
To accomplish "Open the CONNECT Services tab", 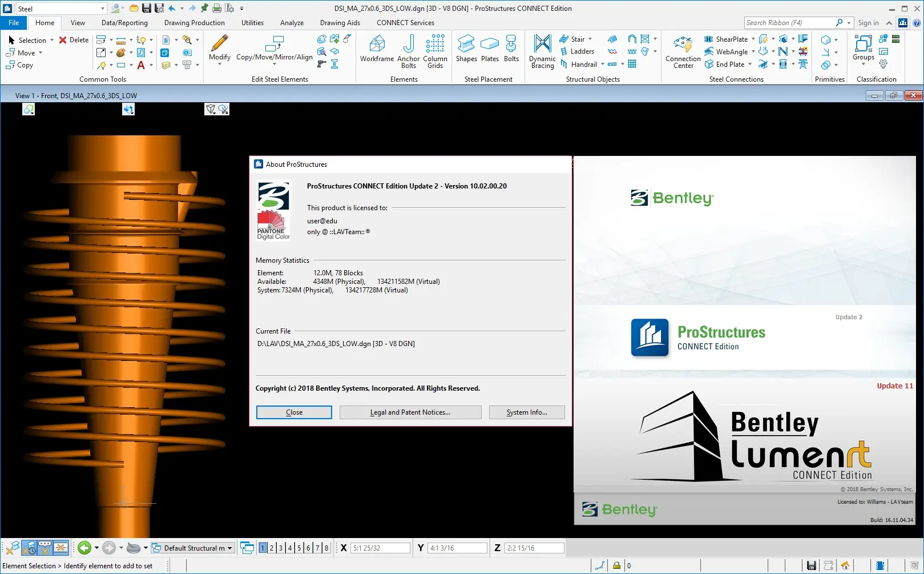I will click(x=405, y=23).
